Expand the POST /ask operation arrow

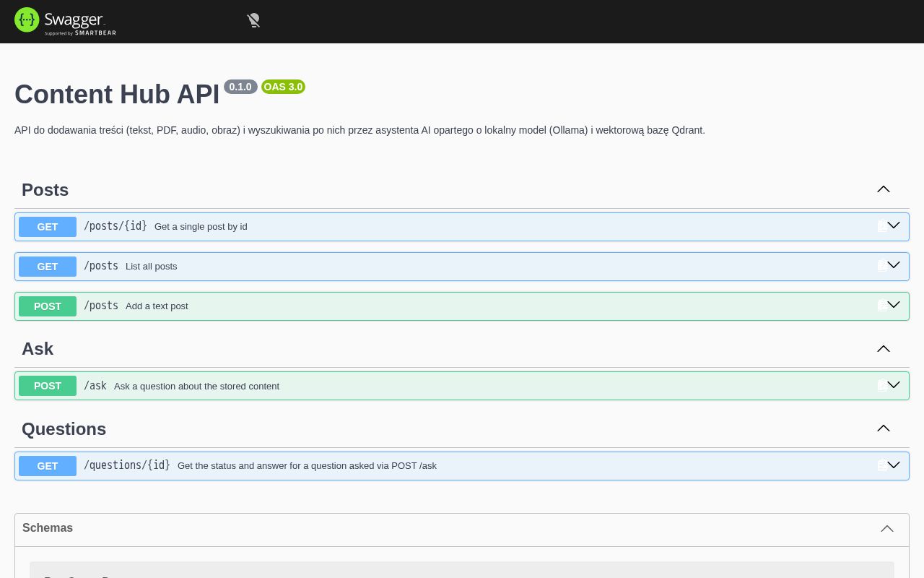click(x=894, y=385)
